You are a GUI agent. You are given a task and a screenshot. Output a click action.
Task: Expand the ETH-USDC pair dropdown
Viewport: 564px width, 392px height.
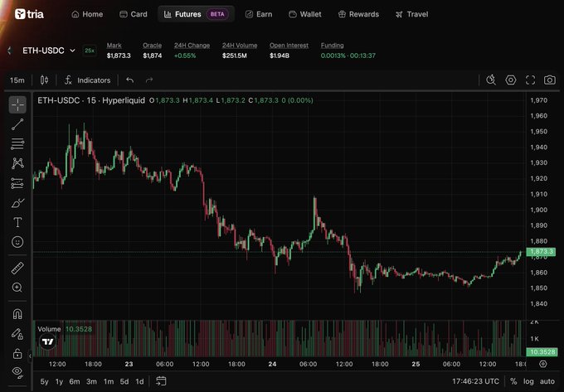pos(49,51)
